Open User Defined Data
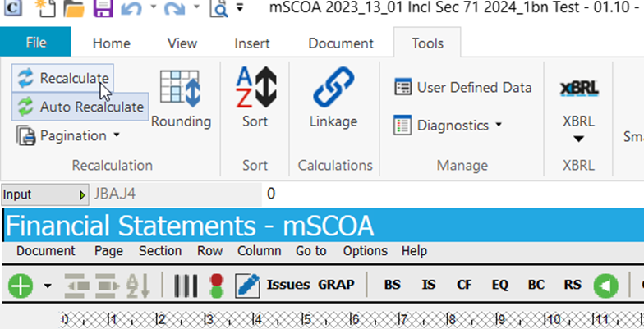 coord(463,87)
